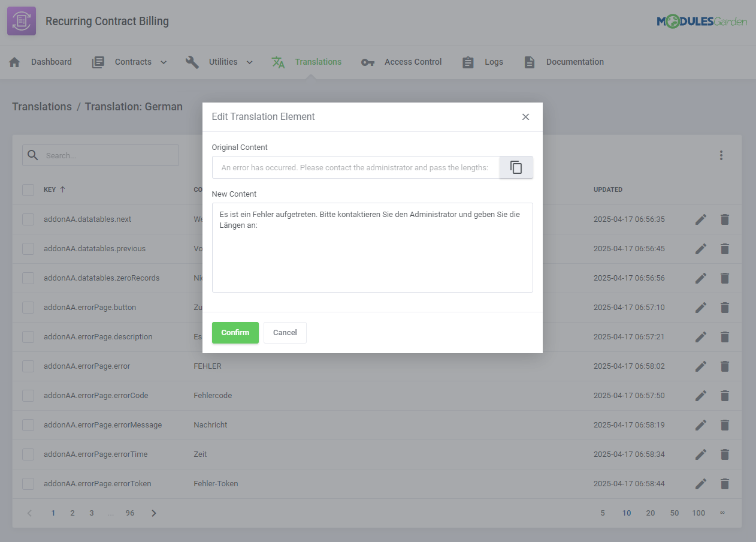
Task: Cancel editing the translation element
Action: (285, 332)
